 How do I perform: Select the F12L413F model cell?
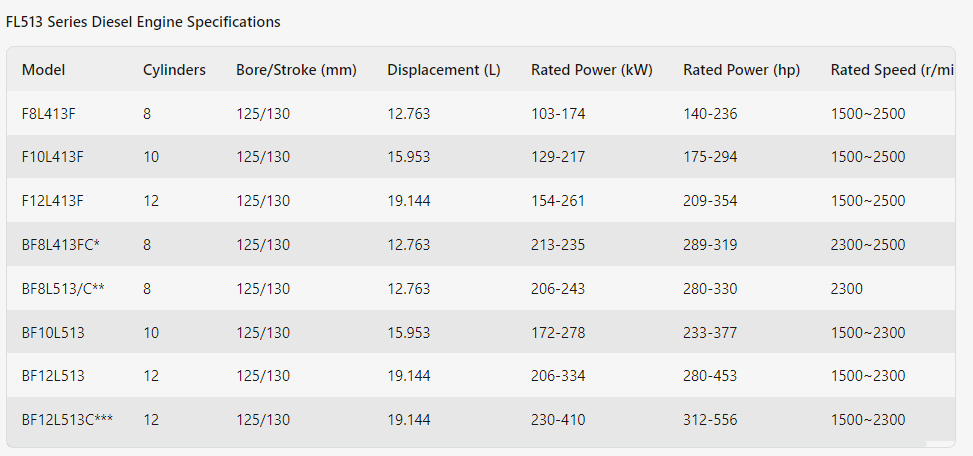(x=53, y=201)
